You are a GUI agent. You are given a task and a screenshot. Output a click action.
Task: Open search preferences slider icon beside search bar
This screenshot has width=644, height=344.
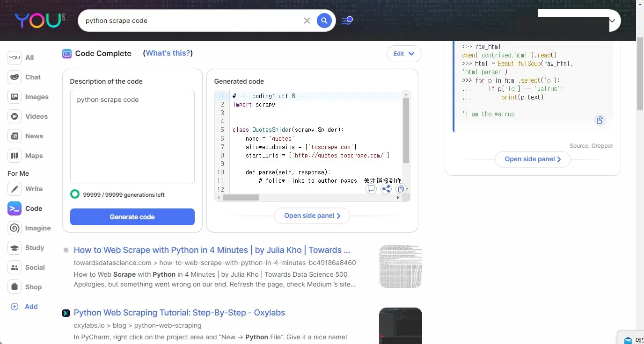point(347,21)
